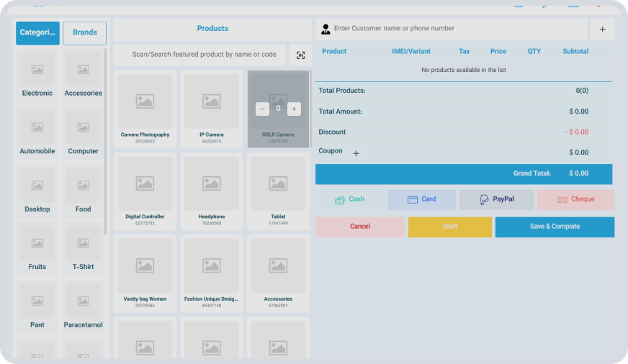Add a coupon with plus icon
Image resolution: width=628 pixels, height=364 pixels.
click(x=356, y=153)
